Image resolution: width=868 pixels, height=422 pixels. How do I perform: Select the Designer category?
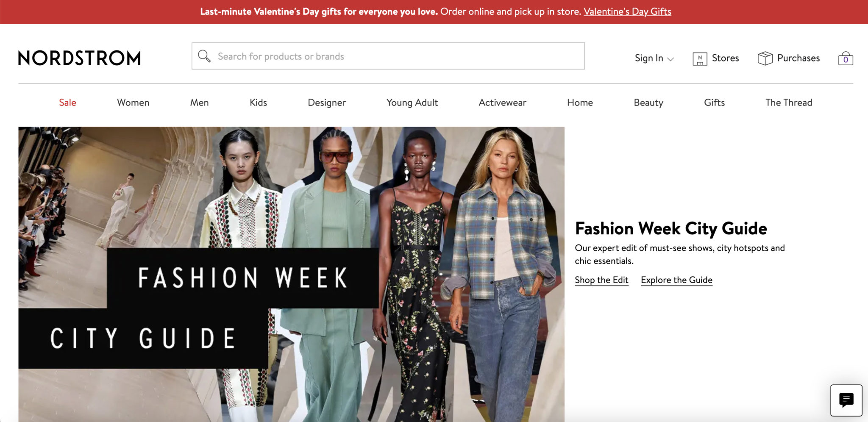327,103
